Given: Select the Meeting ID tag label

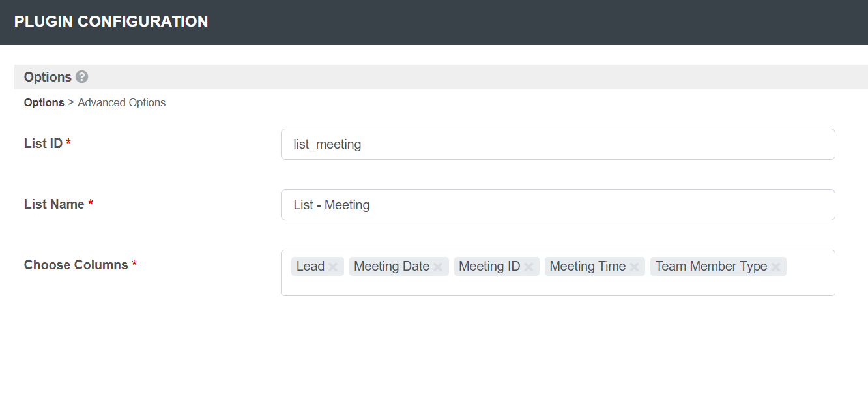Looking at the screenshot, I should [x=489, y=266].
